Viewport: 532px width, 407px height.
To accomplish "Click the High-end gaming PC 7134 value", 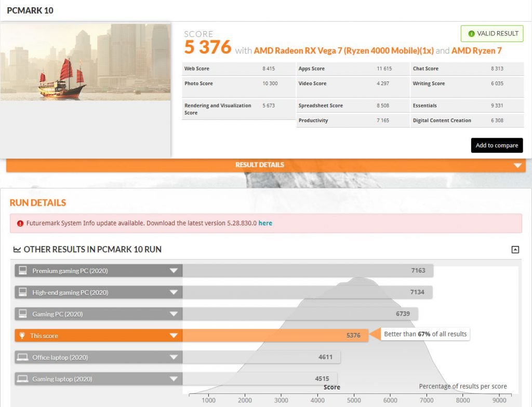I will click(417, 292).
